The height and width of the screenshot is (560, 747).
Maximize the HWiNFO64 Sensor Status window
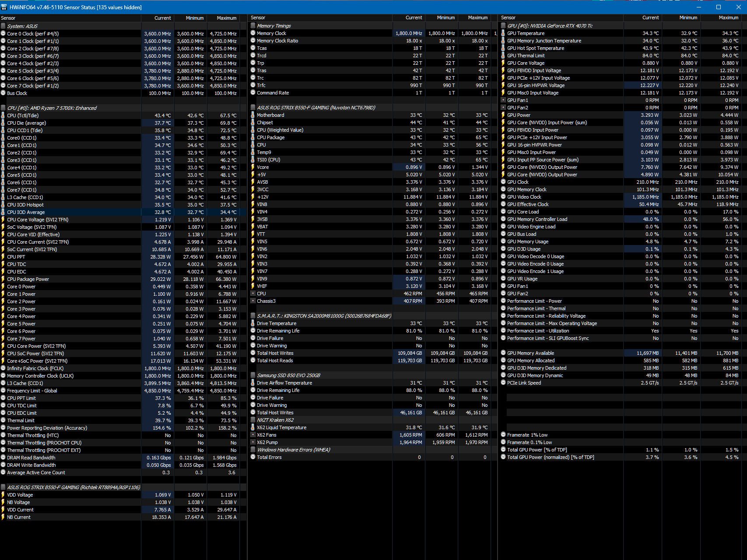pos(719,7)
